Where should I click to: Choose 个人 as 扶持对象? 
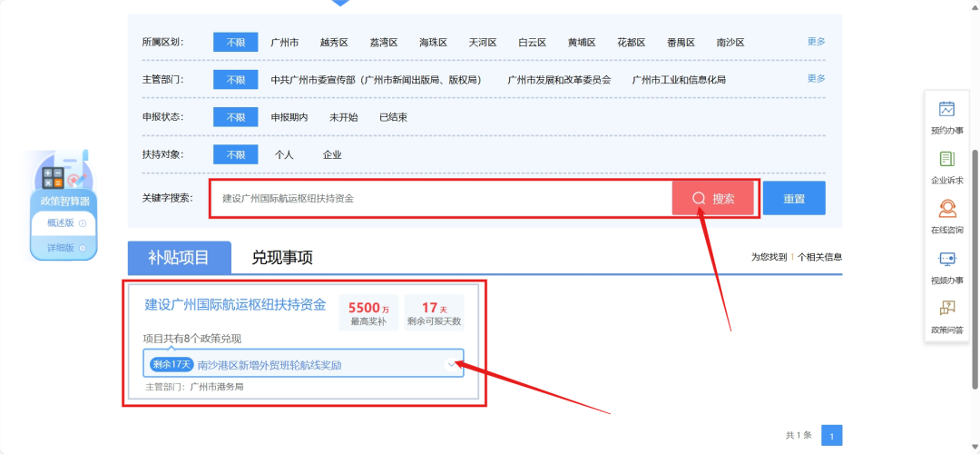point(284,154)
